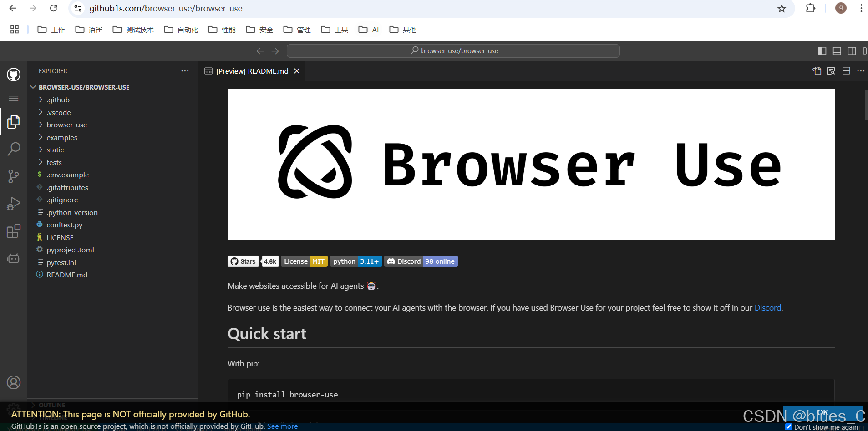Open Explorer more actions ellipsis
This screenshot has height=431, width=868.
pyautogui.click(x=185, y=71)
